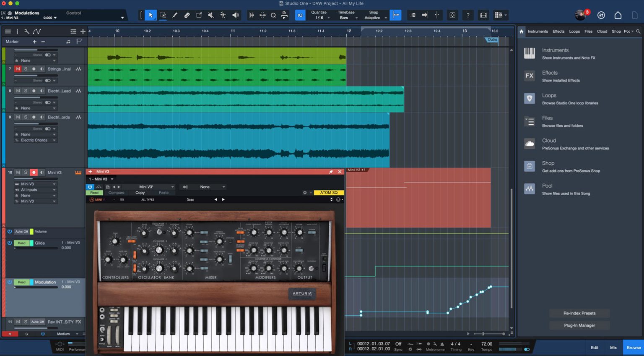This screenshot has height=356, width=644.
Task: Mute the Strings track
Action: point(18,69)
